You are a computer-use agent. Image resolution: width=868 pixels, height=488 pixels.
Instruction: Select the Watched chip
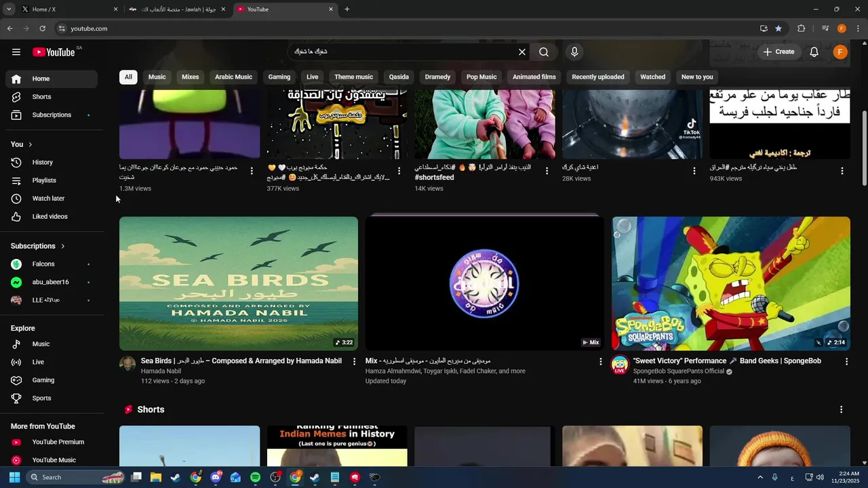click(x=653, y=77)
